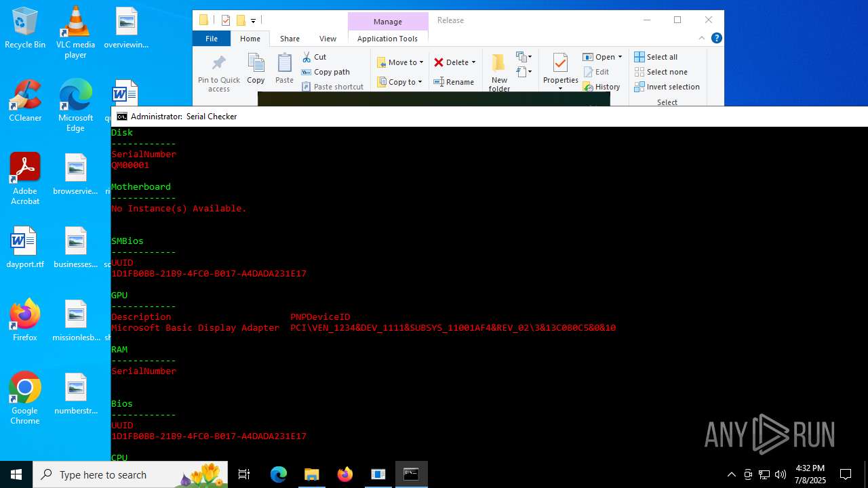Open the Application Tools tab
The height and width of the screenshot is (488, 868).
[387, 39]
